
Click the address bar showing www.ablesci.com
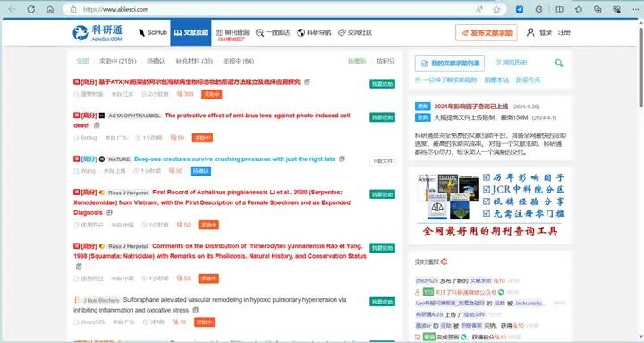point(271,9)
